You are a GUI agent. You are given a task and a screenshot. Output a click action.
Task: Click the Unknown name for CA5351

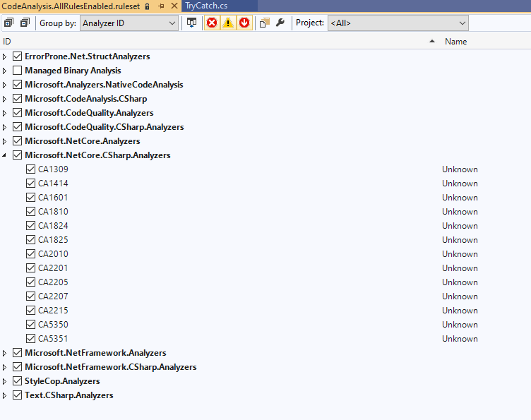tap(460, 338)
